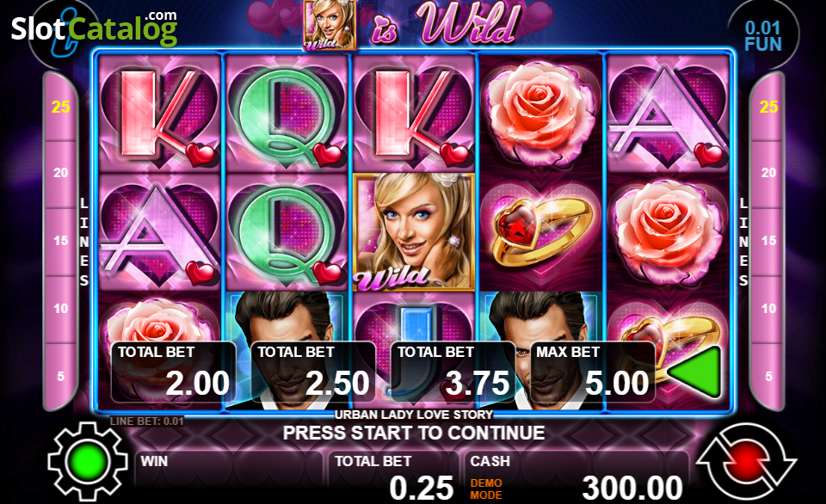Select 10 lines on right selector
826x504 pixels.
[x=768, y=309]
